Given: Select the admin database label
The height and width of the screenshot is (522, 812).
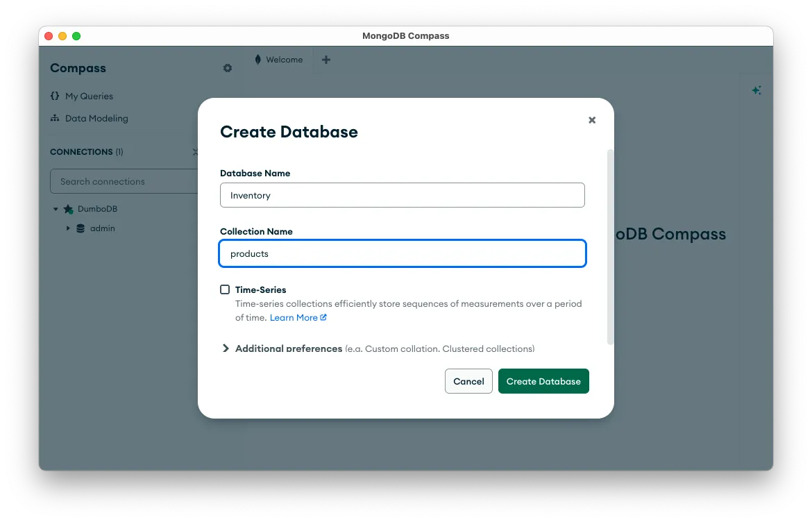Looking at the screenshot, I should [x=103, y=228].
